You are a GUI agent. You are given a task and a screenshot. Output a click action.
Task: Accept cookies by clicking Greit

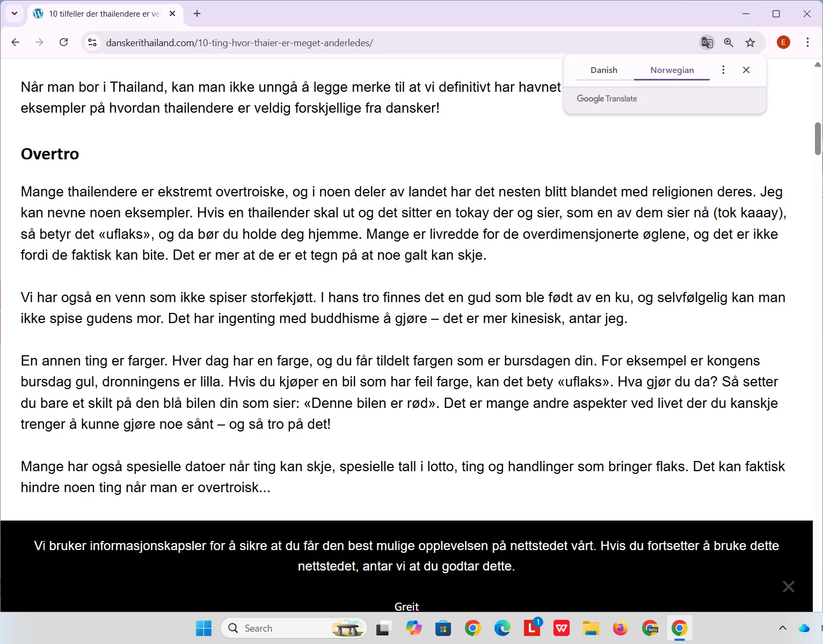406,606
